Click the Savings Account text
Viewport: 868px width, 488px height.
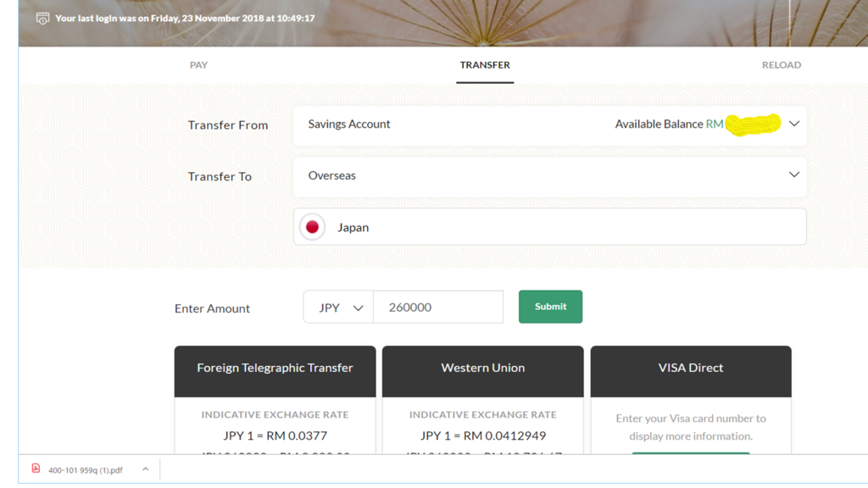[348, 124]
